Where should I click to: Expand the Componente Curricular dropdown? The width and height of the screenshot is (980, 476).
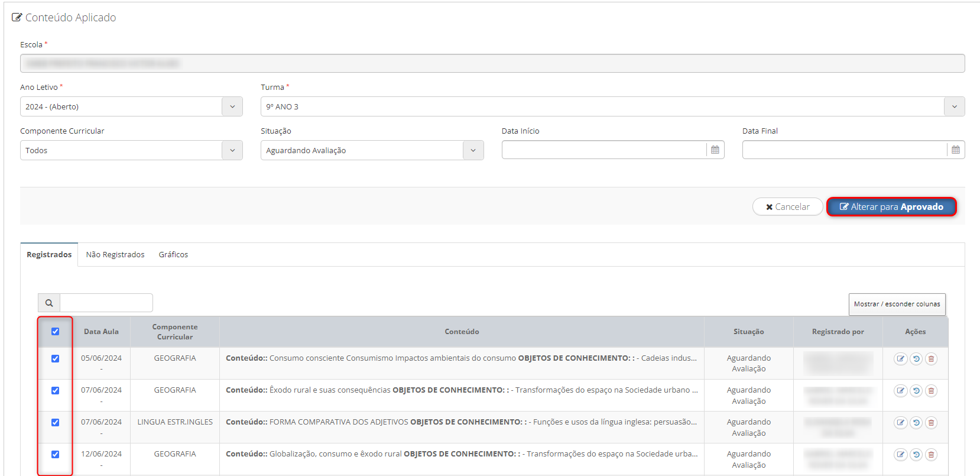pyautogui.click(x=131, y=150)
